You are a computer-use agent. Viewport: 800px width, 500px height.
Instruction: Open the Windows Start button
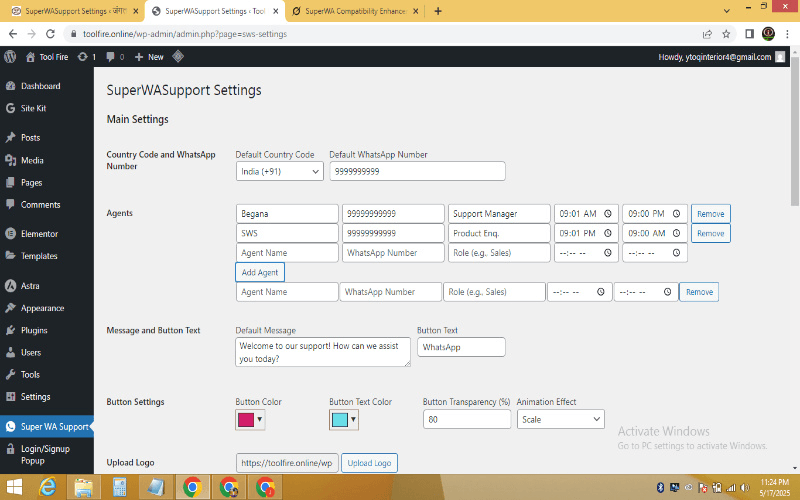point(14,488)
